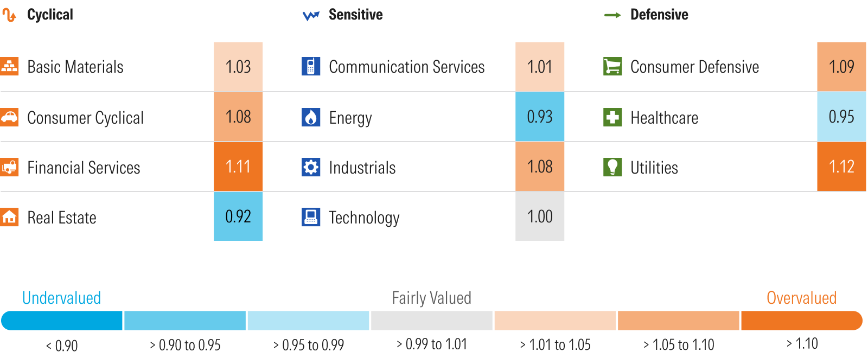Image resolution: width=868 pixels, height=358 pixels.
Task: Open the Defensive category header
Action: pos(659,15)
